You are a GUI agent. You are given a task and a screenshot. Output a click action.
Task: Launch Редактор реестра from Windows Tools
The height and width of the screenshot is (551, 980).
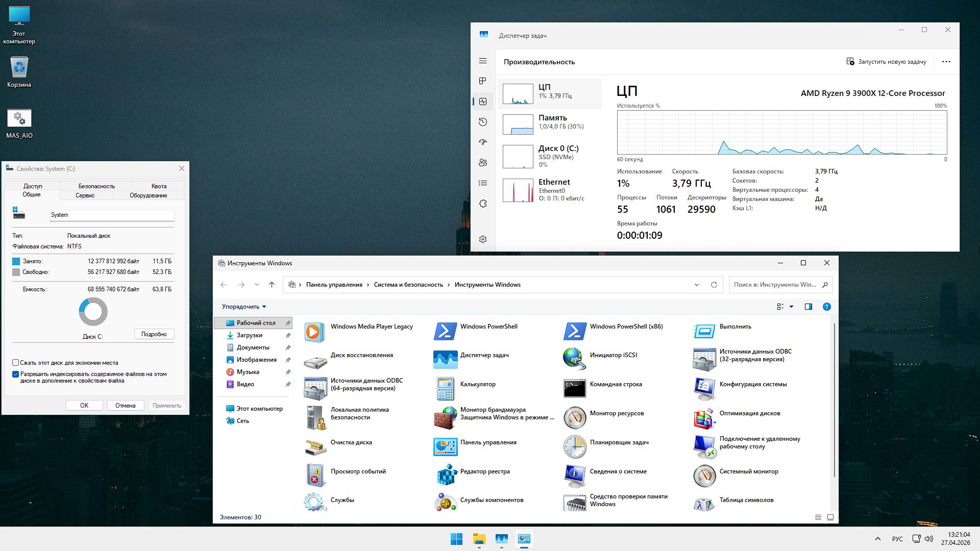484,471
